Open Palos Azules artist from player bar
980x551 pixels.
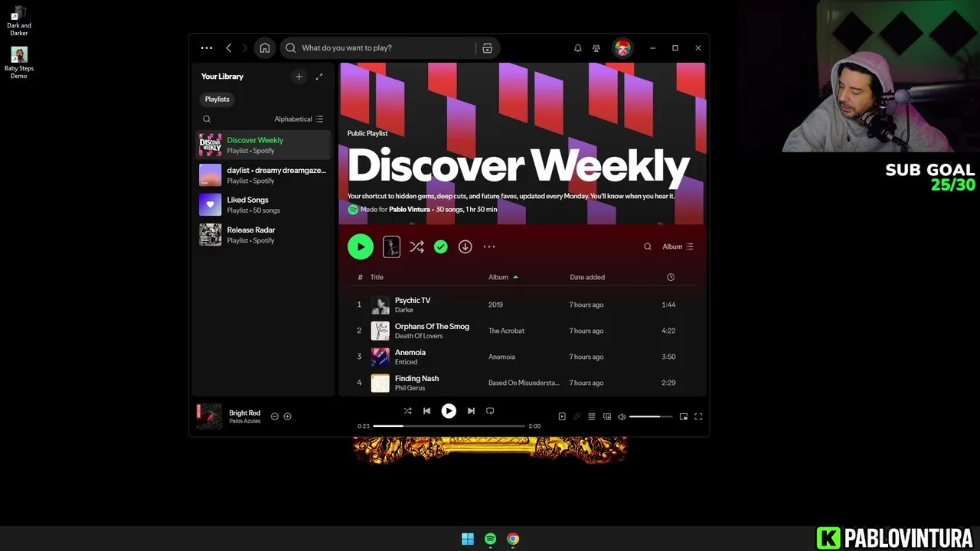pos(245,421)
